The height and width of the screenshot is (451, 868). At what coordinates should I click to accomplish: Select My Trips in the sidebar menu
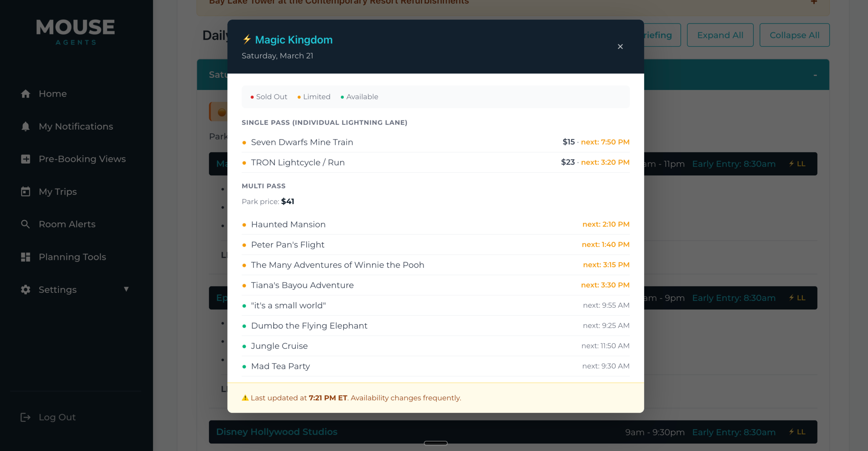(x=57, y=191)
